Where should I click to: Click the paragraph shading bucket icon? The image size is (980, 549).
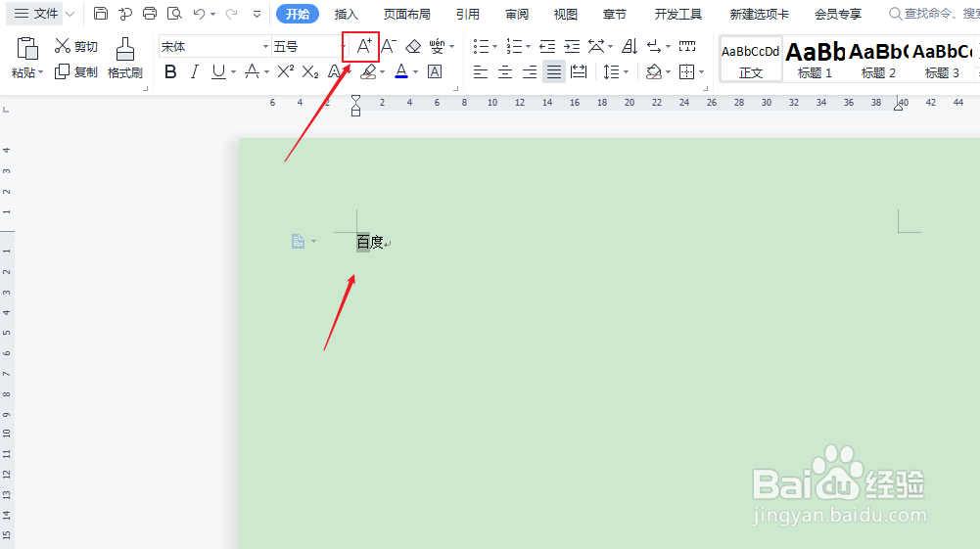(654, 72)
